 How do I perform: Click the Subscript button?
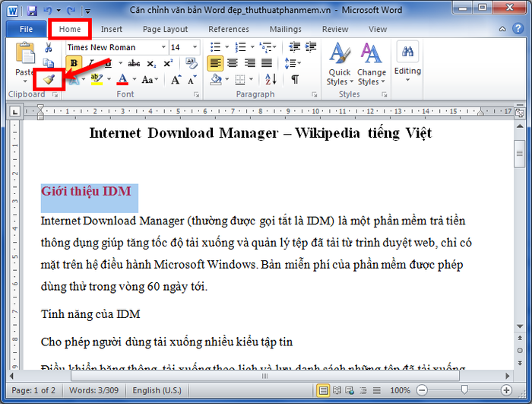(151, 63)
